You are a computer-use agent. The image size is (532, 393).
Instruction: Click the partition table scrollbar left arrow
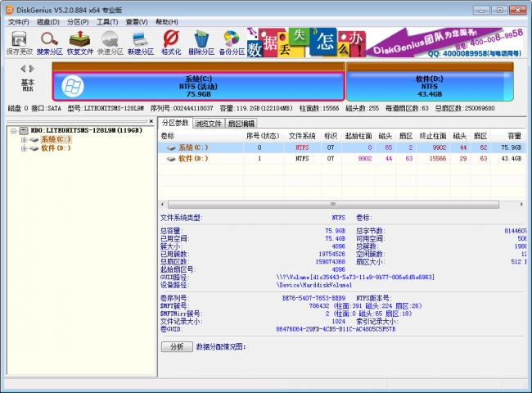[163, 205]
